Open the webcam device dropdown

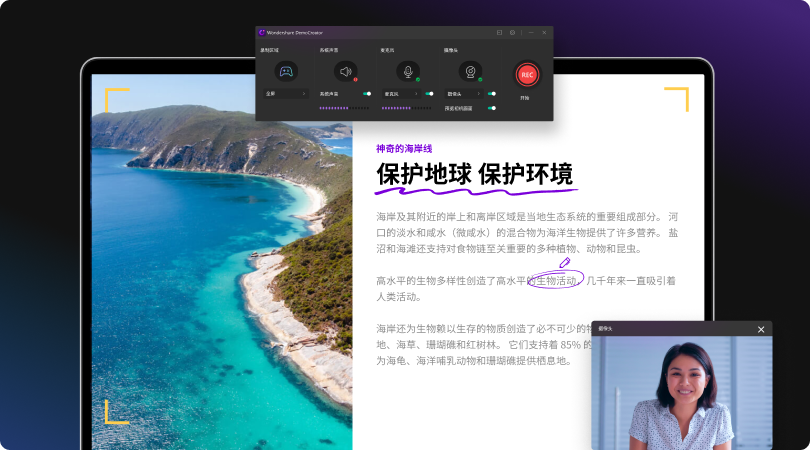(x=463, y=94)
